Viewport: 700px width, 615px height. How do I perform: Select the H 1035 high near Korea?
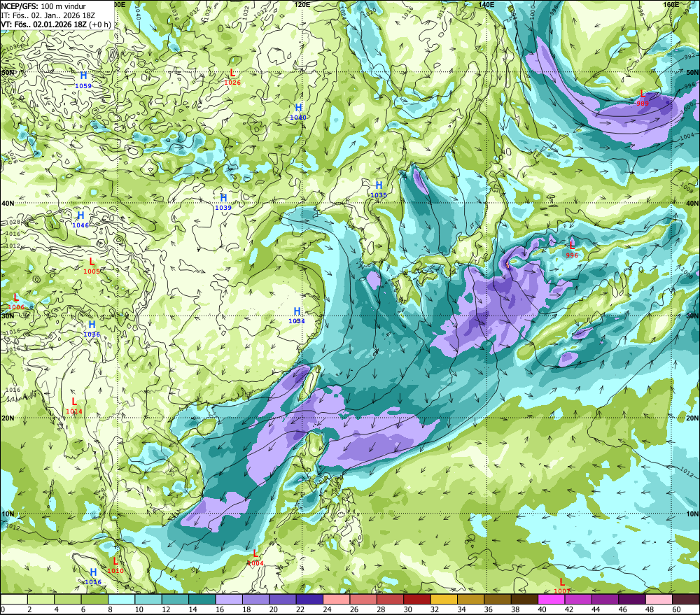tap(379, 189)
